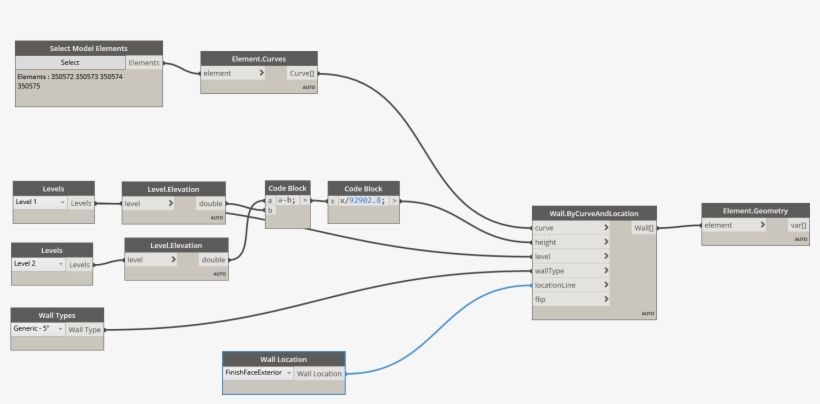Expand the Generic - 5" wall type dropdown
Image resolution: width=820 pixels, height=404 pixels.
pos(38,329)
